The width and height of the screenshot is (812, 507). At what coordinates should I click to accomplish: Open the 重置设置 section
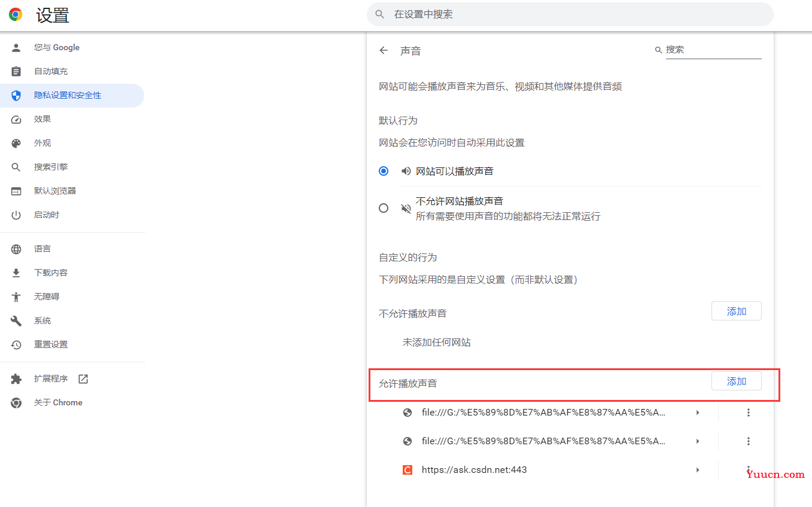pyautogui.click(x=72, y=344)
